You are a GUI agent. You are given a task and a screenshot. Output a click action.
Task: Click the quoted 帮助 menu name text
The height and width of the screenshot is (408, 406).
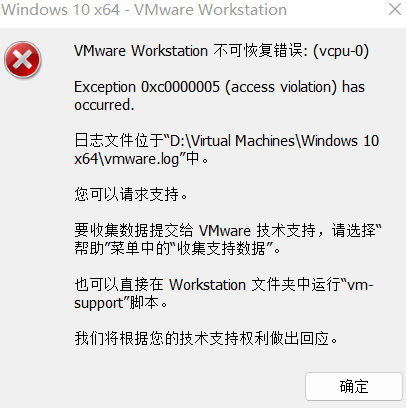tap(89, 248)
